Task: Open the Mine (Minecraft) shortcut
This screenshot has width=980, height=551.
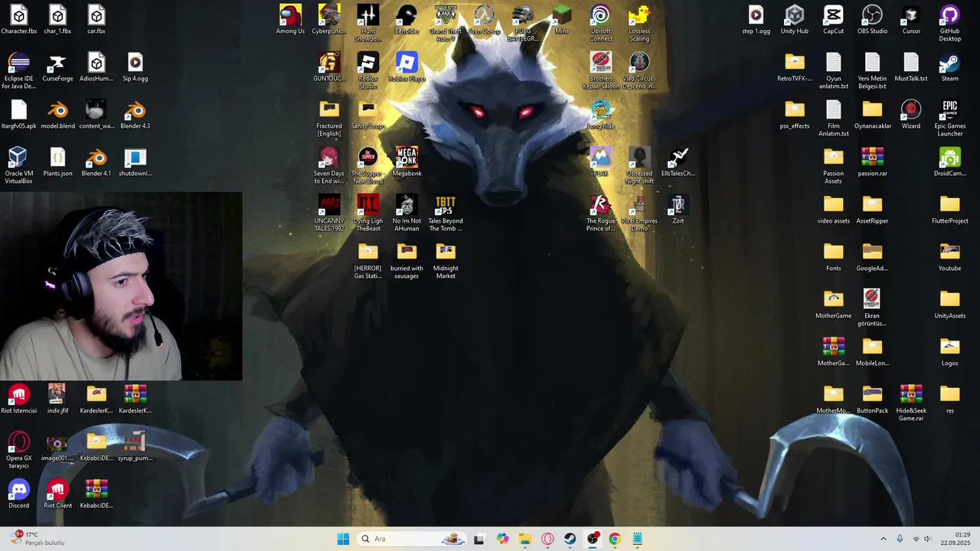Action: (x=562, y=20)
